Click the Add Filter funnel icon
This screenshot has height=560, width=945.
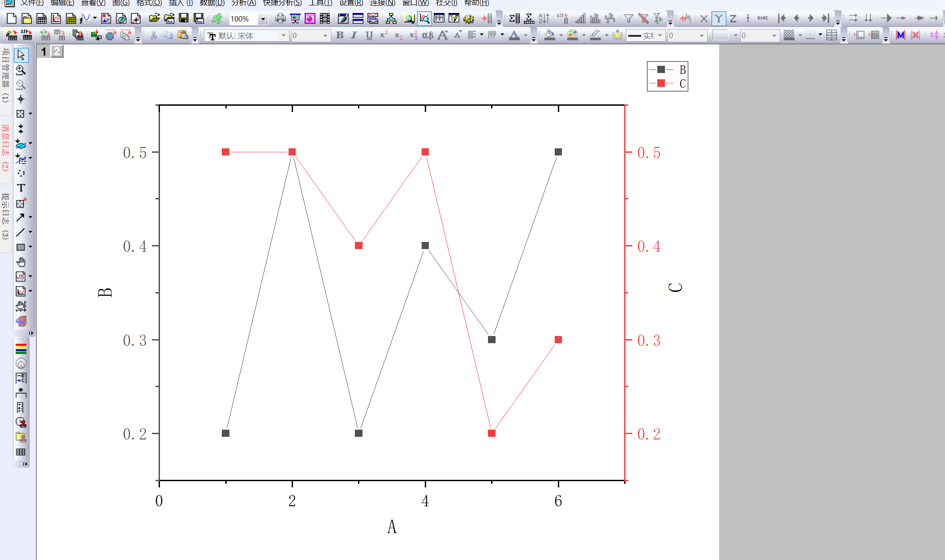click(628, 18)
